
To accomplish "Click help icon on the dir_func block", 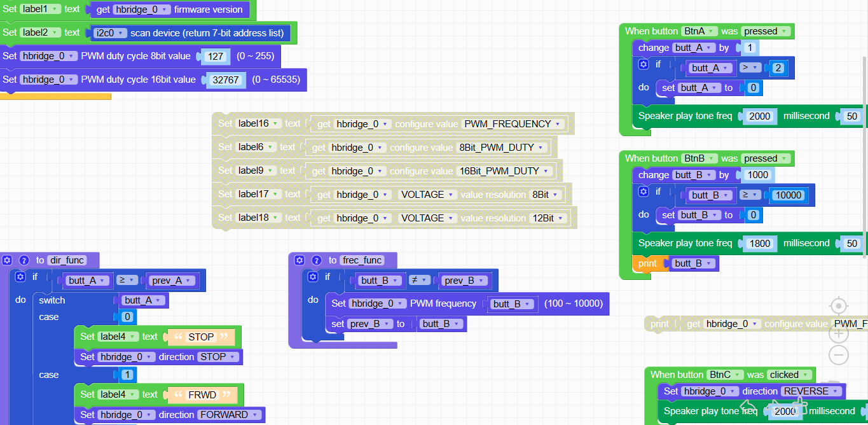I will [x=24, y=260].
